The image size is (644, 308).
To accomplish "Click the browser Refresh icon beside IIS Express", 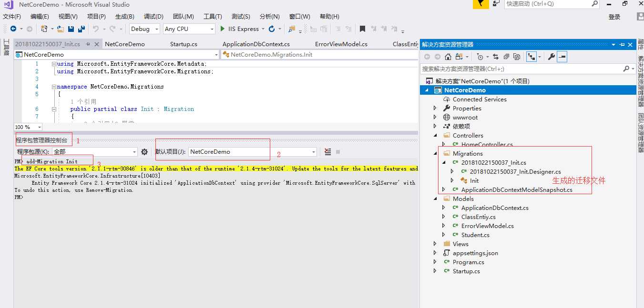I will (x=272, y=29).
